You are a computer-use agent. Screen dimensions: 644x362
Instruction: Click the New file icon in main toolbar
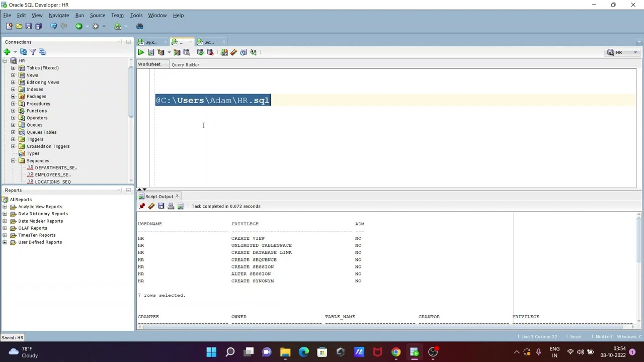[9, 26]
